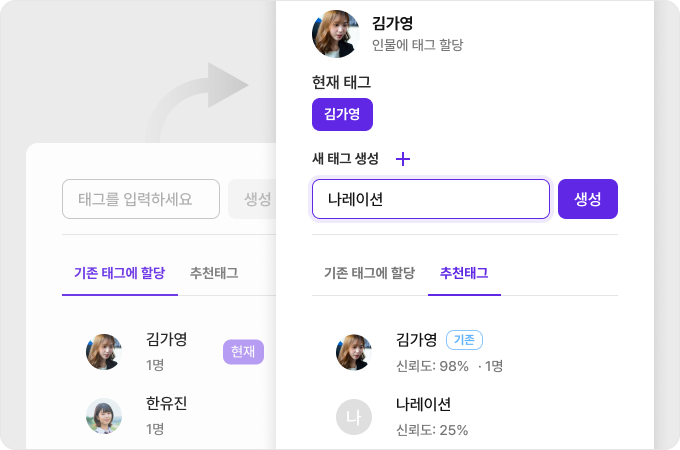Click 김가영 avatar in recommended tags list
The height and width of the screenshot is (450, 680).
(354, 352)
